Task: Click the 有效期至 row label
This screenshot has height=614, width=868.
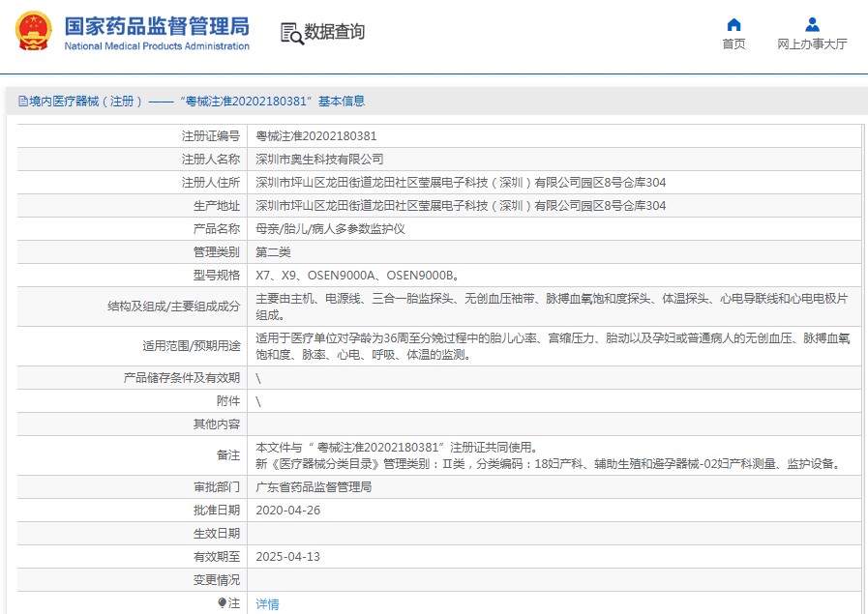Action: pos(217,557)
